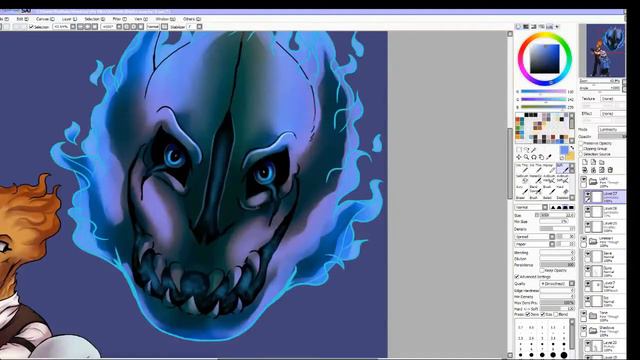Open the Edit menu
Viewport: 640px width, 360px height.
(x=22, y=19)
